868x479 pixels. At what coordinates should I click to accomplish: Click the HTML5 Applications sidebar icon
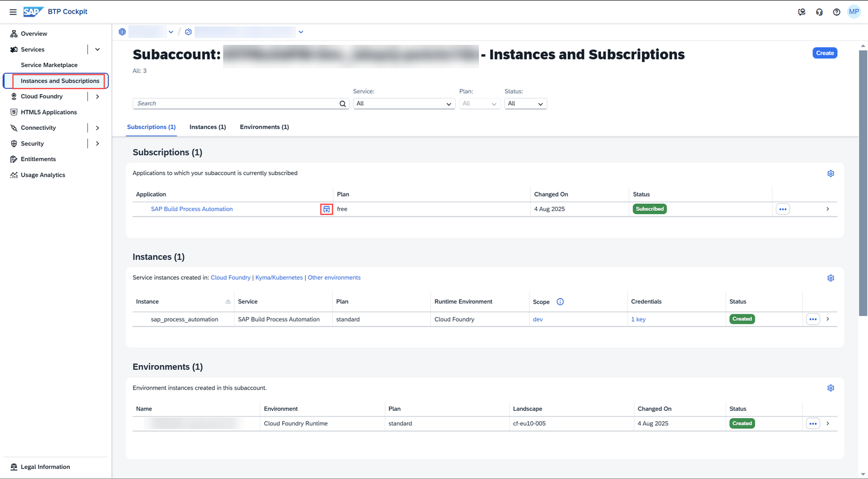[x=14, y=112]
